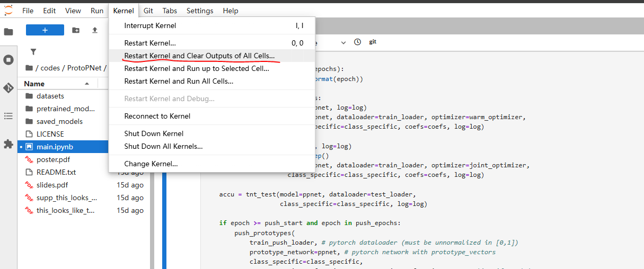The width and height of the screenshot is (644, 269).
Task: Select the slides.pdf file
Action: coord(52,185)
